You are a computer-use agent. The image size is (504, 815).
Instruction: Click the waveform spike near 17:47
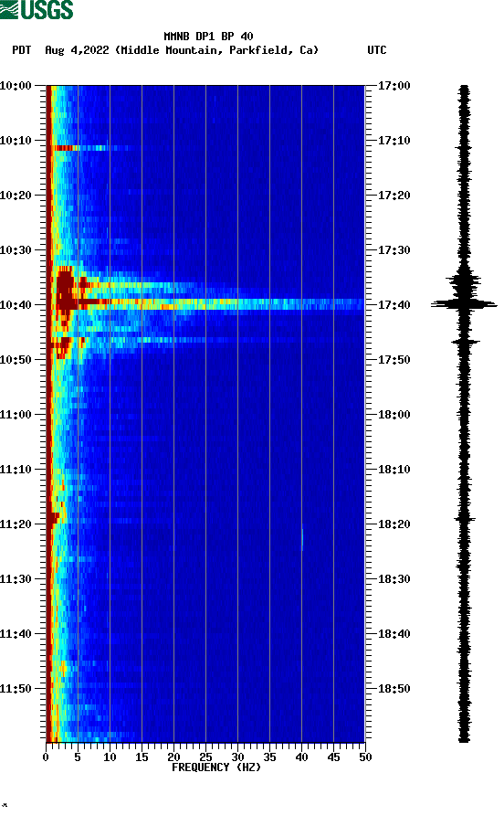click(465, 342)
